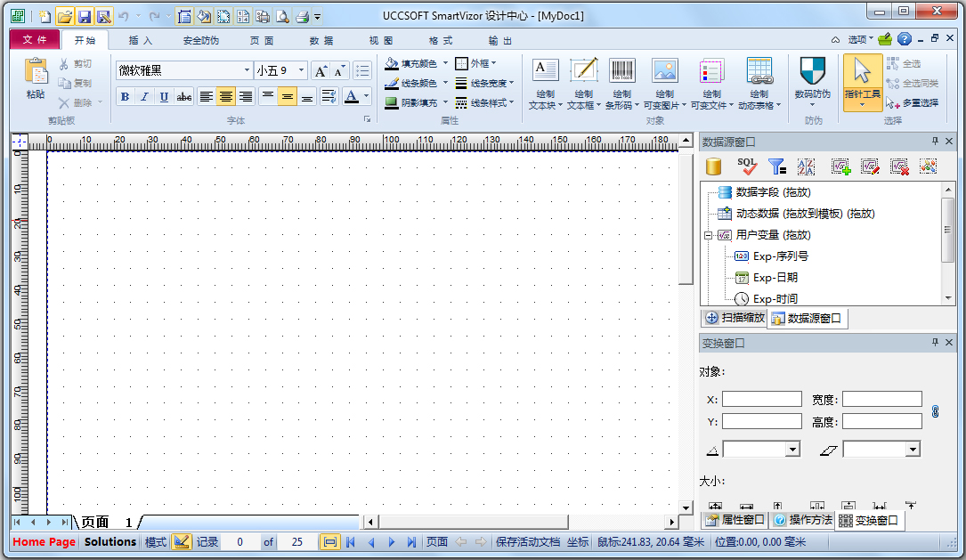Click Home Page link in status bar
Viewport: 966px width, 560px height.
pyautogui.click(x=45, y=542)
